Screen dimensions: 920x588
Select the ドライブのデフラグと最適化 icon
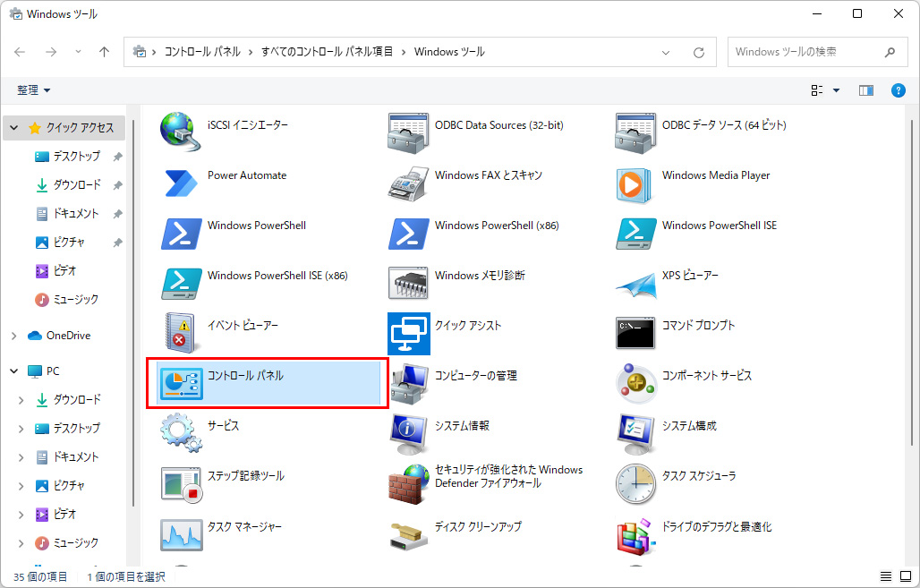[x=635, y=536]
